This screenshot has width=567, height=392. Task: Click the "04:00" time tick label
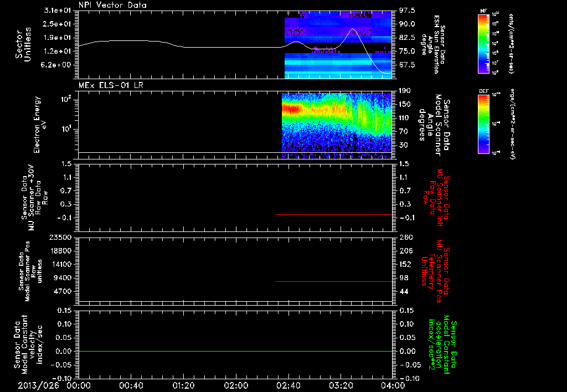point(393,385)
